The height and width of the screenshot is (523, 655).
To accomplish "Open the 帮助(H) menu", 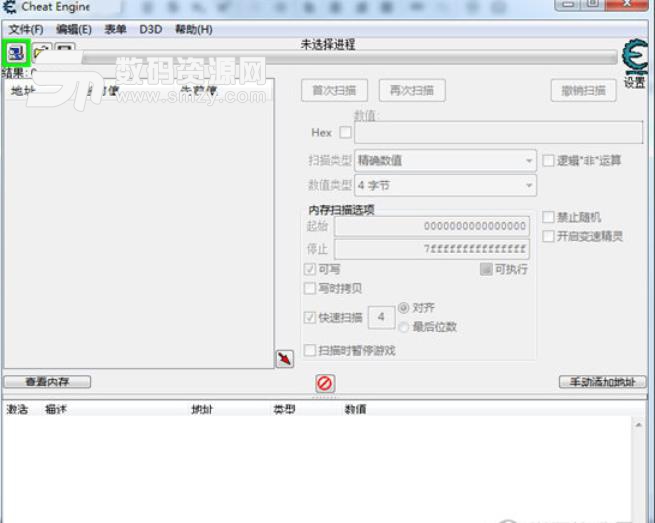I will [x=193, y=29].
